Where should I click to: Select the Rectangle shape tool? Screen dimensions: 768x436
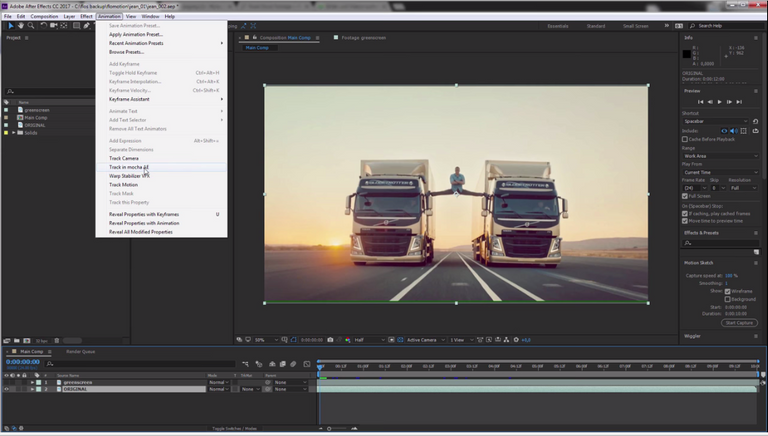pos(76,25)
